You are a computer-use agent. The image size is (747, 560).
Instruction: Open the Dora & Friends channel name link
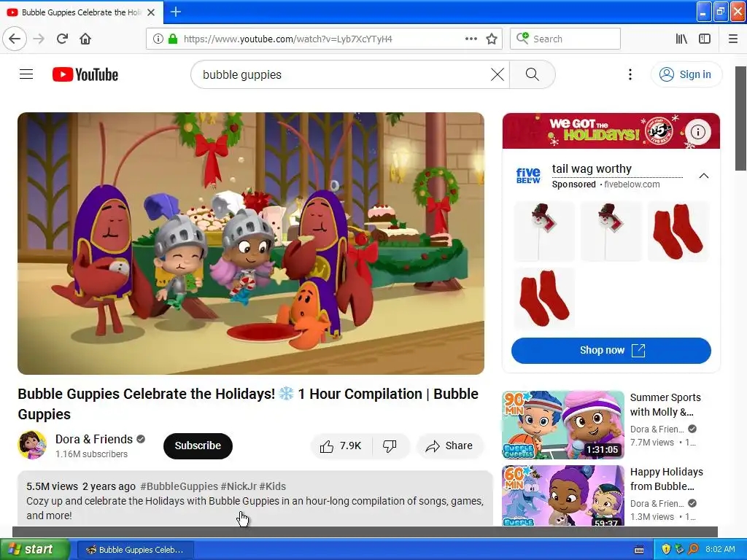(x=94, y=439)
